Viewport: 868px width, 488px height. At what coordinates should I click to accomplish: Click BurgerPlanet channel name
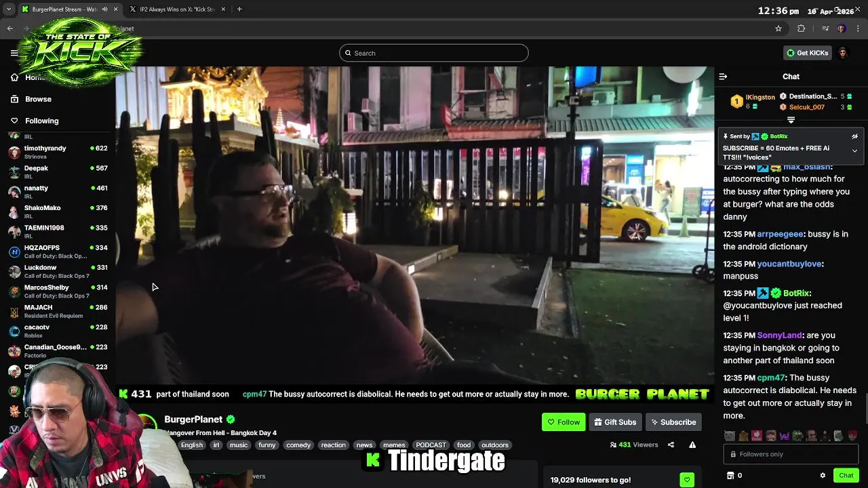pyautogui.click(x=193, y=420)
